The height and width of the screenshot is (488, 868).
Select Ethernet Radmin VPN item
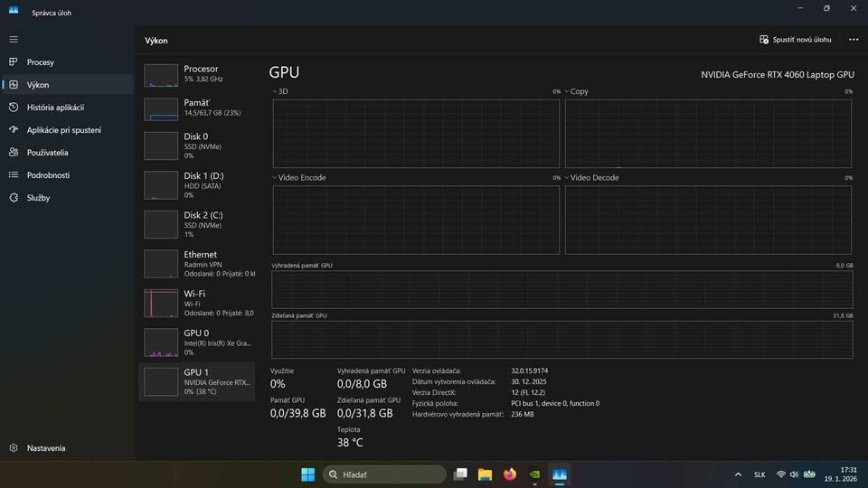point(197,263)
